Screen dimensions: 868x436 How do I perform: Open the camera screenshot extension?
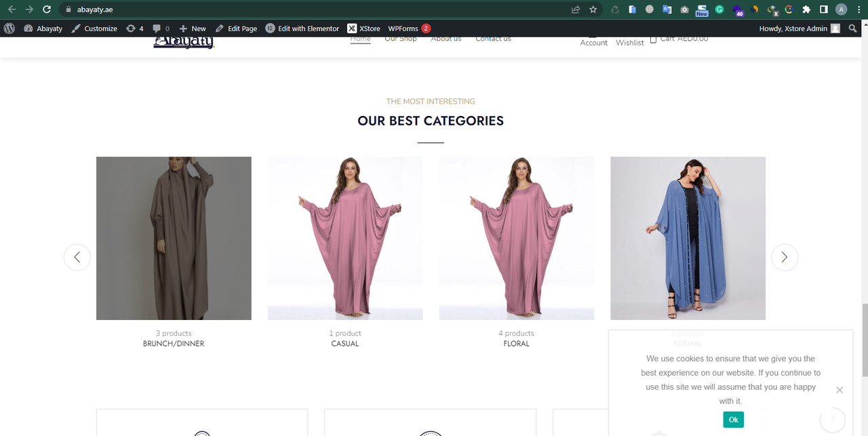(x=684, y=9)
